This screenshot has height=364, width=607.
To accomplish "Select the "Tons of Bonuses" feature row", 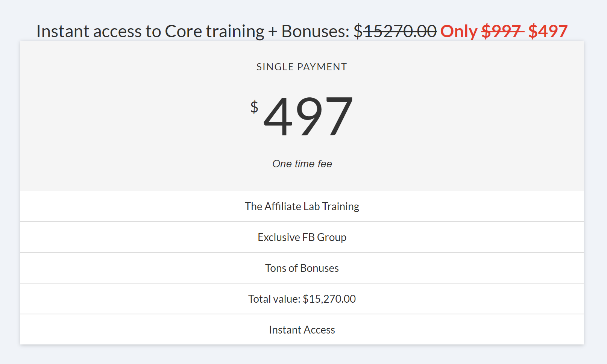I will pyautogui.click(x=302, y=268).
